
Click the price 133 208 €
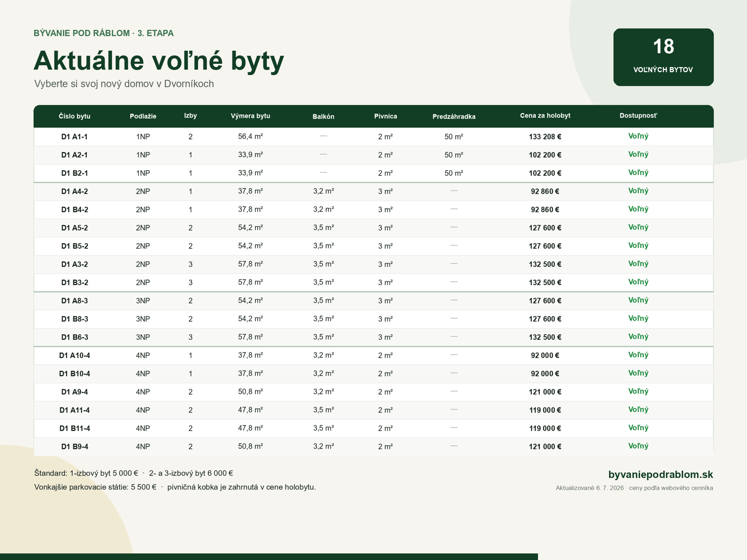coord(545,137)
